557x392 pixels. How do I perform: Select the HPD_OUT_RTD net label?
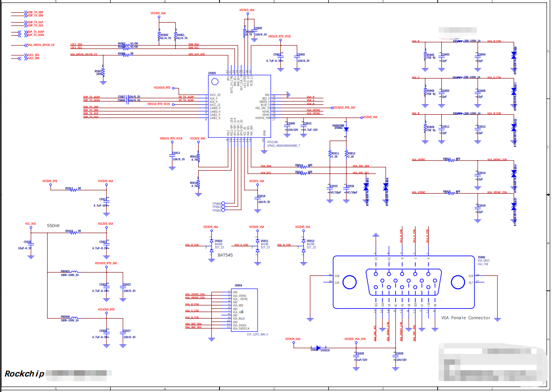[197, 54]
